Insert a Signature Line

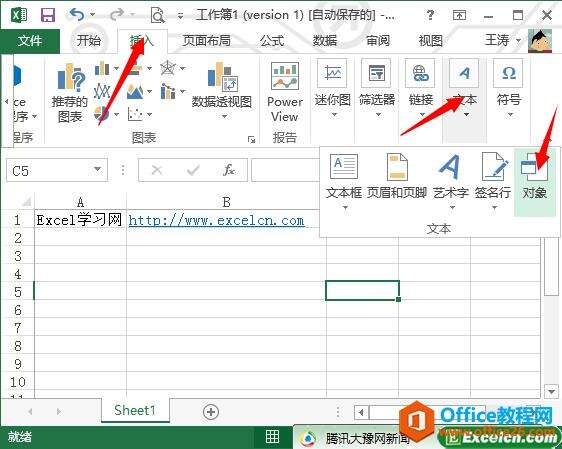pyautogui.click(x=493, y=176)
